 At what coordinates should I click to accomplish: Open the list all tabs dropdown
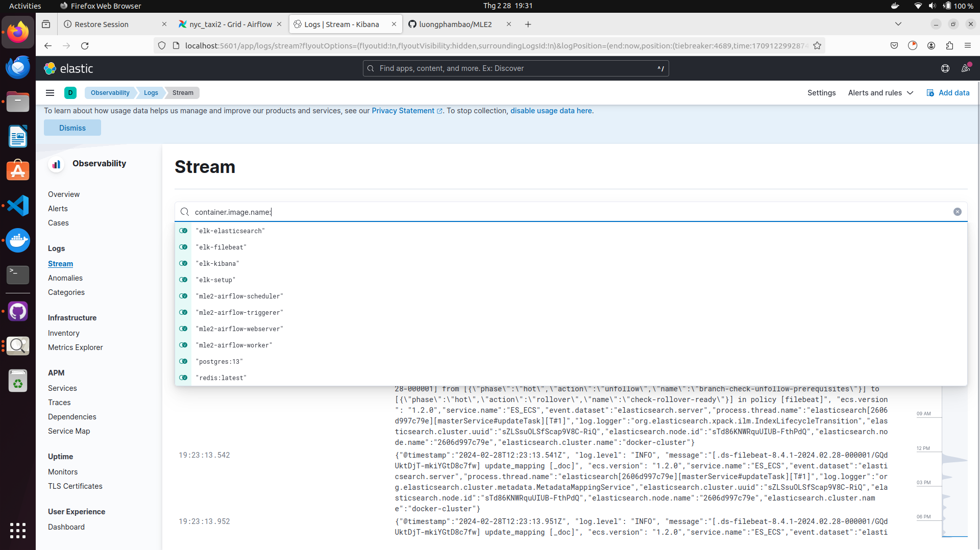898,24
